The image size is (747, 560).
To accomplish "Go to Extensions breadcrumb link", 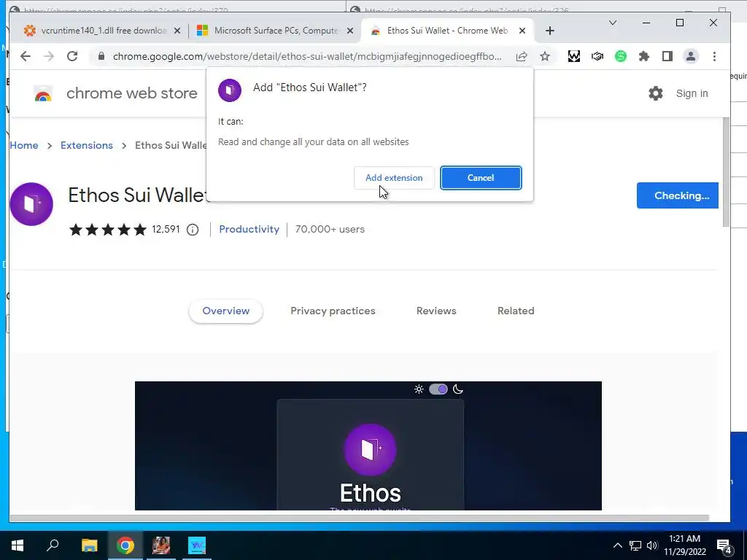I will 87,145.
